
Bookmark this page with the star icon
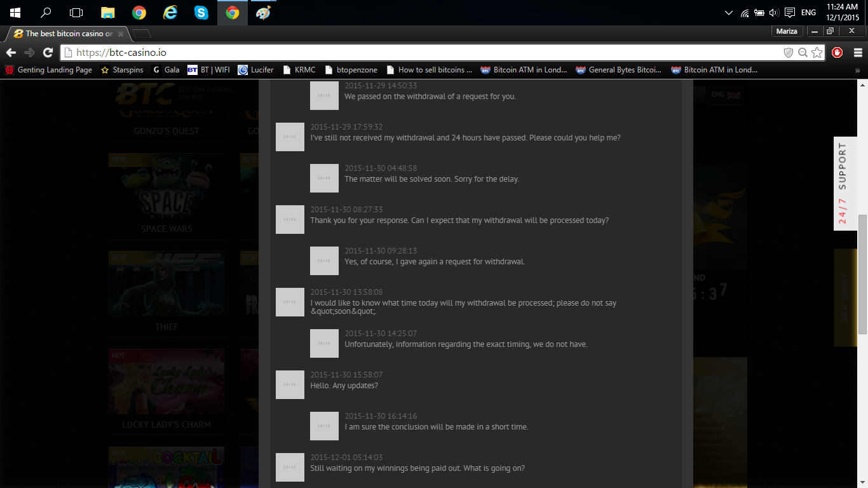click(817, 53)
